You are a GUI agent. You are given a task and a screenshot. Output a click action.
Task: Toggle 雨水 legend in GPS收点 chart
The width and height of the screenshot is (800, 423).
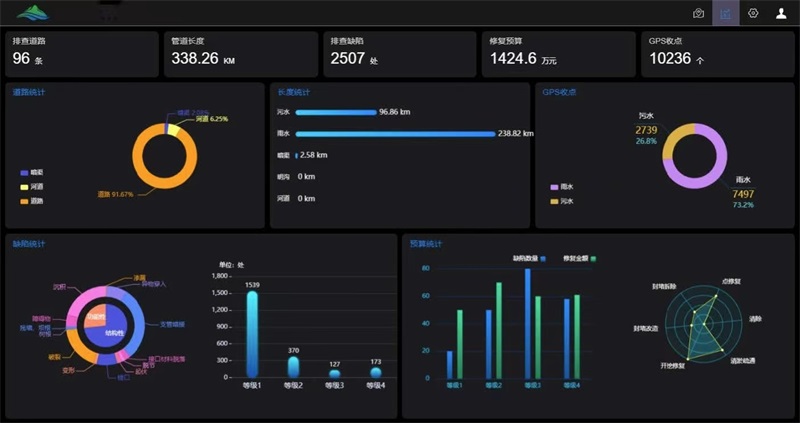pyautogui.click(x=560, y=187)
